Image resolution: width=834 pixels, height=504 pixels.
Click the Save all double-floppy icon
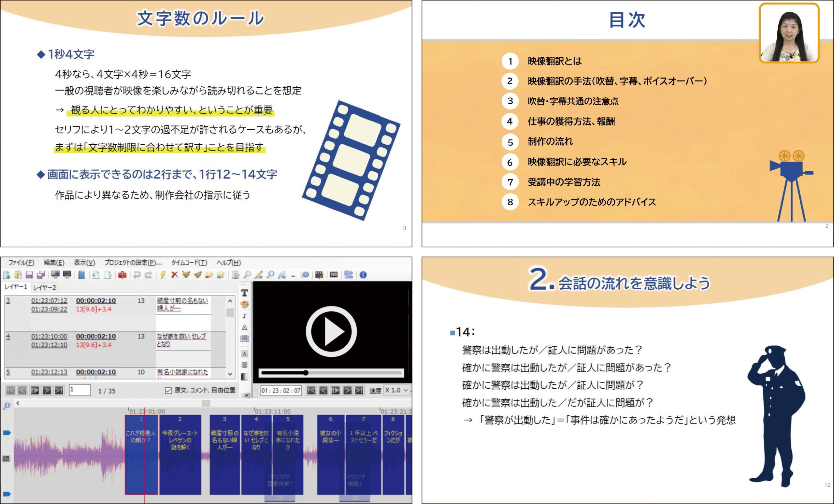click(41, 275)
